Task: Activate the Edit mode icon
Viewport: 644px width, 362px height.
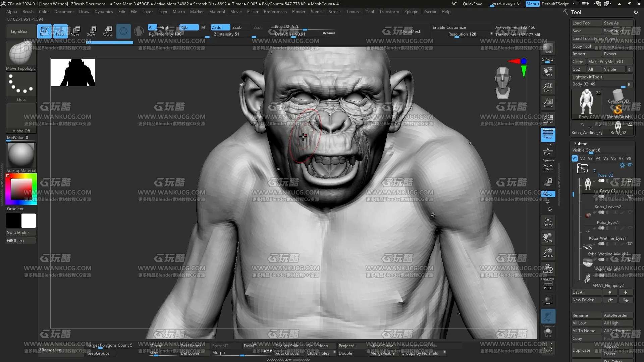Action: (44, 31)
